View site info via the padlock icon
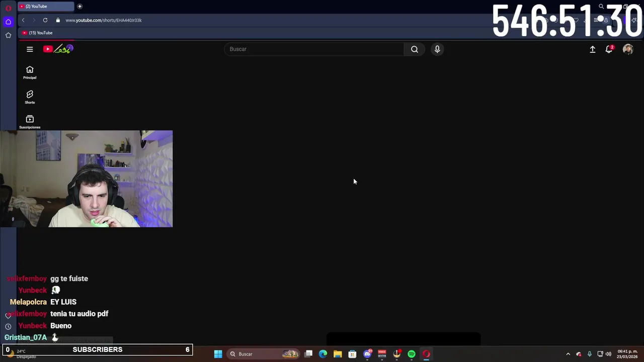Screen dimensions: 644x362 tap(58, 20)
